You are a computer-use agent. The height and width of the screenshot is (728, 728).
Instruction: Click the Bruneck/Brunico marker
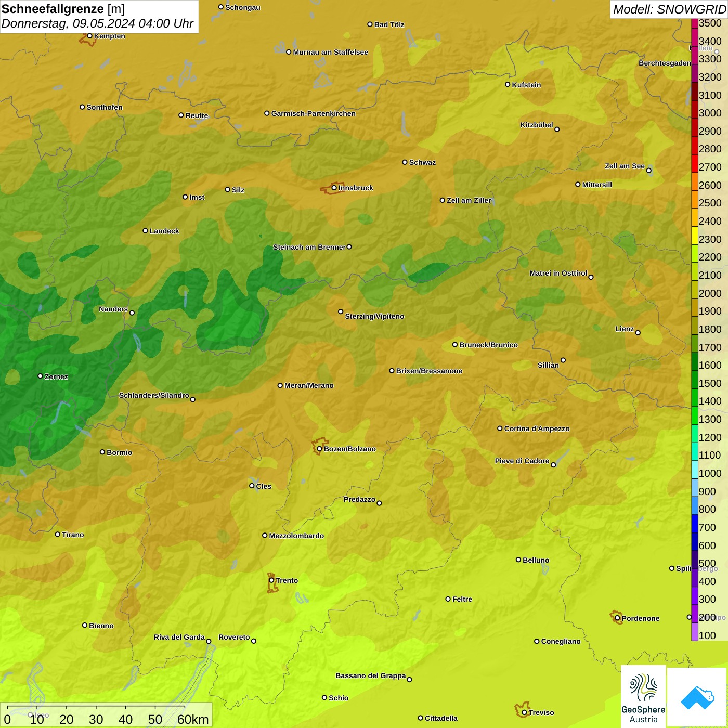point(455,344)
